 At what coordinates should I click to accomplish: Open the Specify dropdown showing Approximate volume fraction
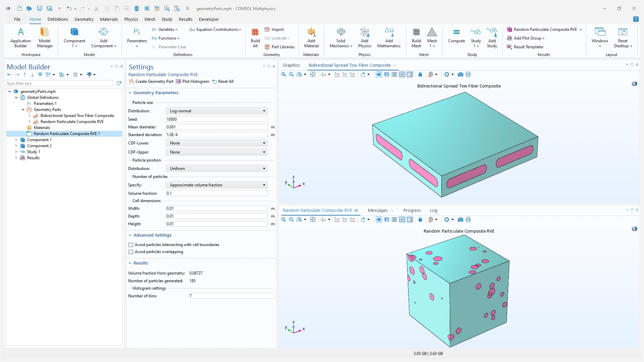pyautogui.click(x=216, y=185)
